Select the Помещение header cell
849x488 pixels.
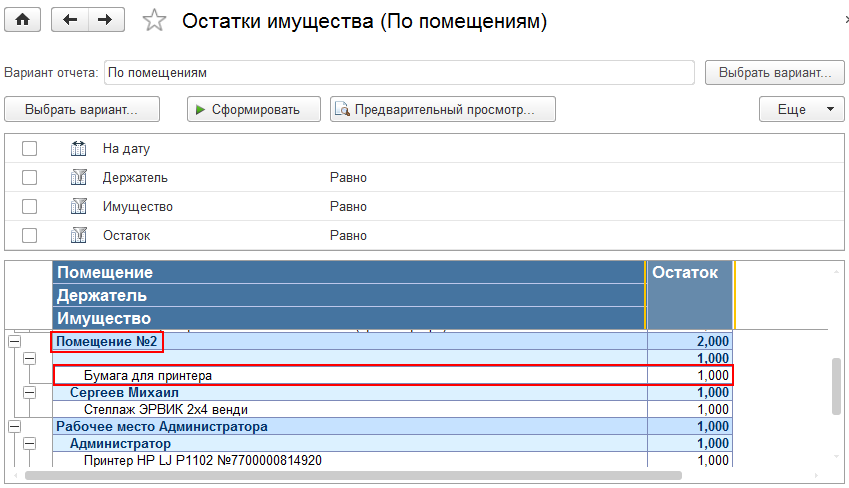click(349, 272)
